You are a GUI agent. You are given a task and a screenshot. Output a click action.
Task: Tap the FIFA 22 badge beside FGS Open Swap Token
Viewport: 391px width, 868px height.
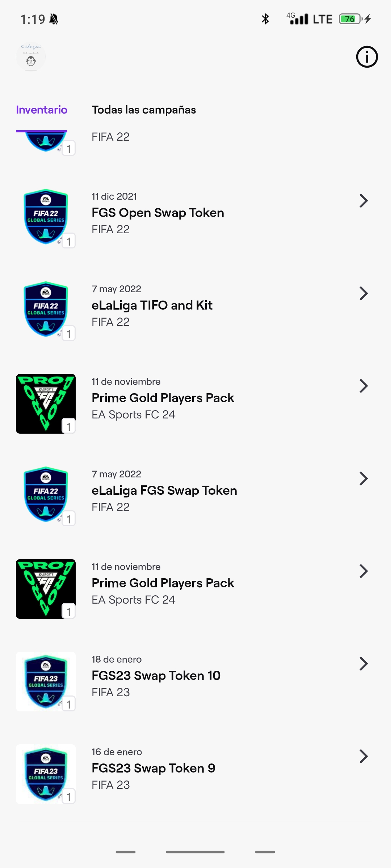point(46,217)
